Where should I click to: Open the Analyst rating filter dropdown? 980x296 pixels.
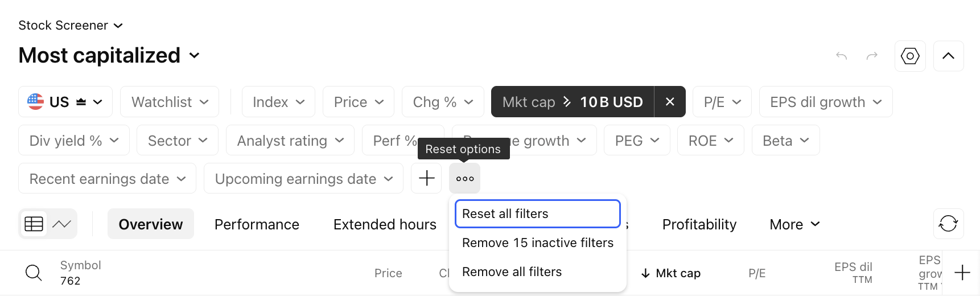290,141
